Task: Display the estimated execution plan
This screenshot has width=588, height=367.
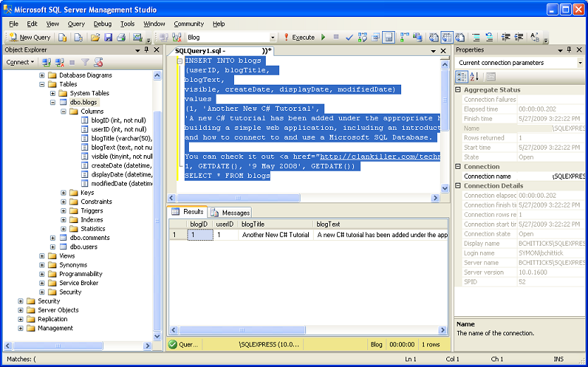Action: [x=362, y=37]
